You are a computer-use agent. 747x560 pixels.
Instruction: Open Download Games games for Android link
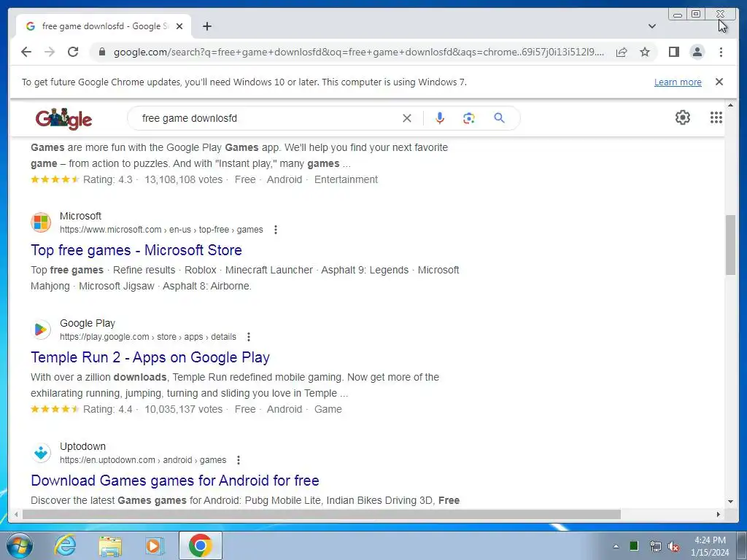175,481
